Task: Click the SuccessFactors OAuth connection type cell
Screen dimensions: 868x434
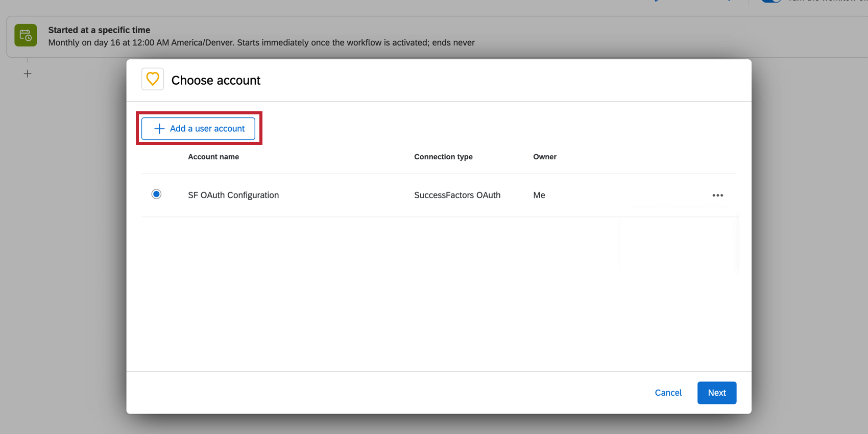Action: tap(457, 195)
